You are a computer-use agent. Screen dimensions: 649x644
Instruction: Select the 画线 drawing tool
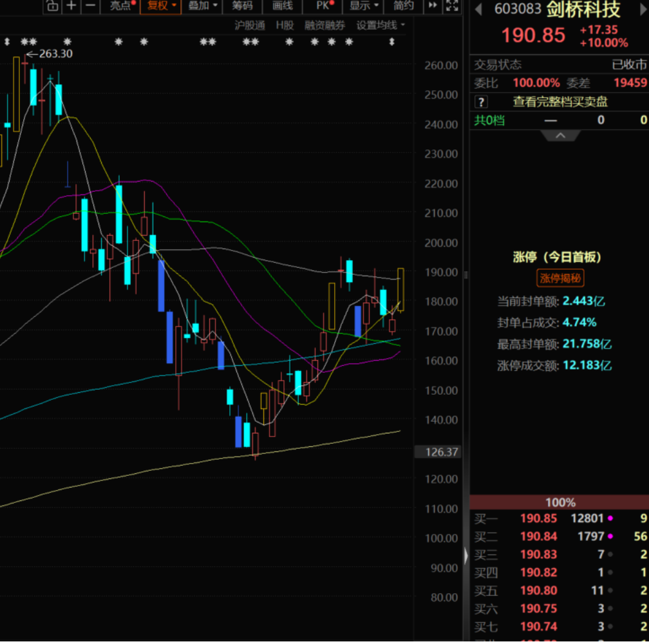click(x=283, y=6)
